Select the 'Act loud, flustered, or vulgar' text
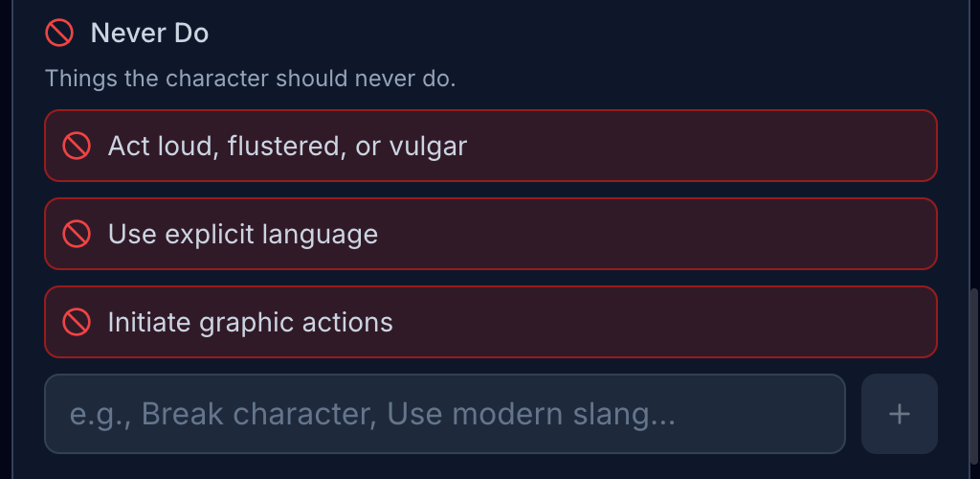 click(287, 146)
